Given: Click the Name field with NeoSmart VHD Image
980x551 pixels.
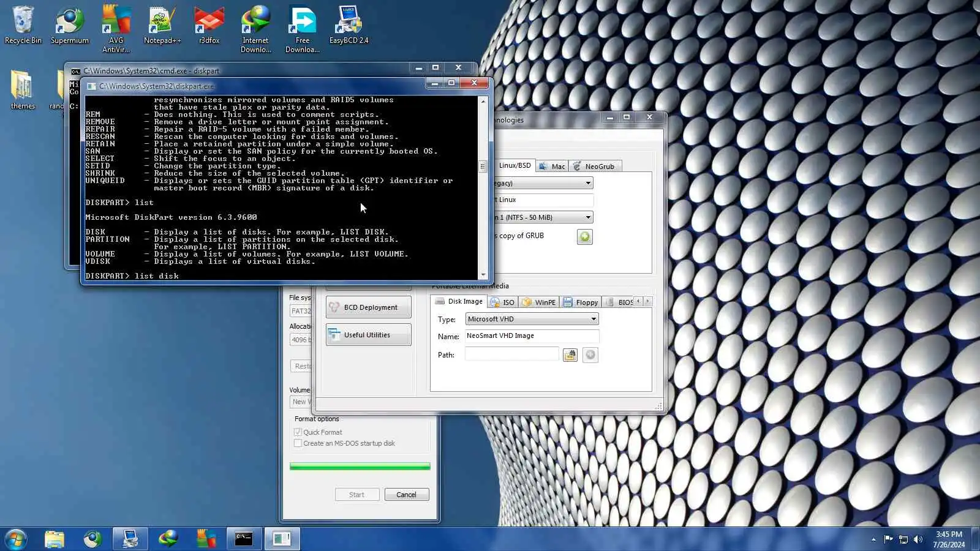Looking at the screenshot, I should (x=532, y=336).
